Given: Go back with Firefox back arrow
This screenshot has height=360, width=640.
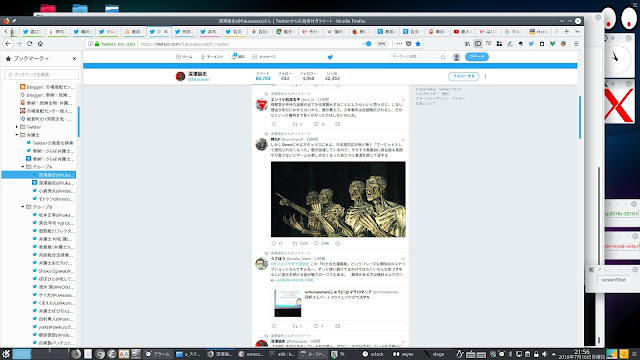Looking at the screenshot, I should click(x=8, y=44).
